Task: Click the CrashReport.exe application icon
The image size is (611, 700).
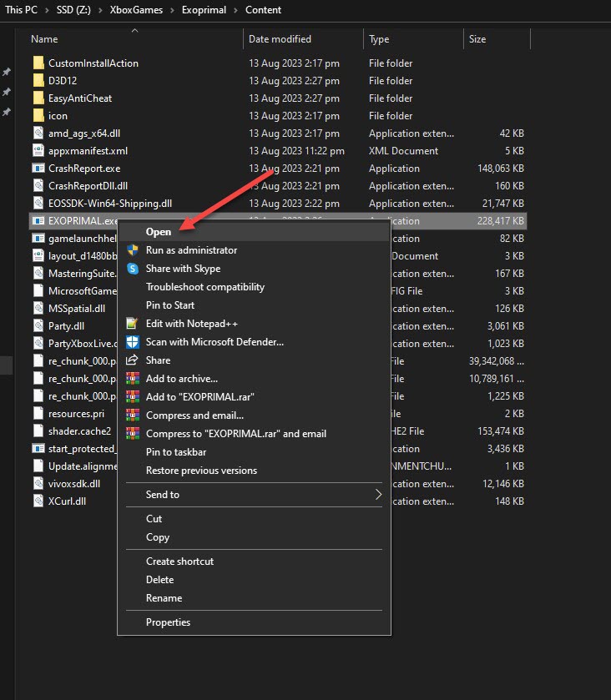Action: [39, 169]
